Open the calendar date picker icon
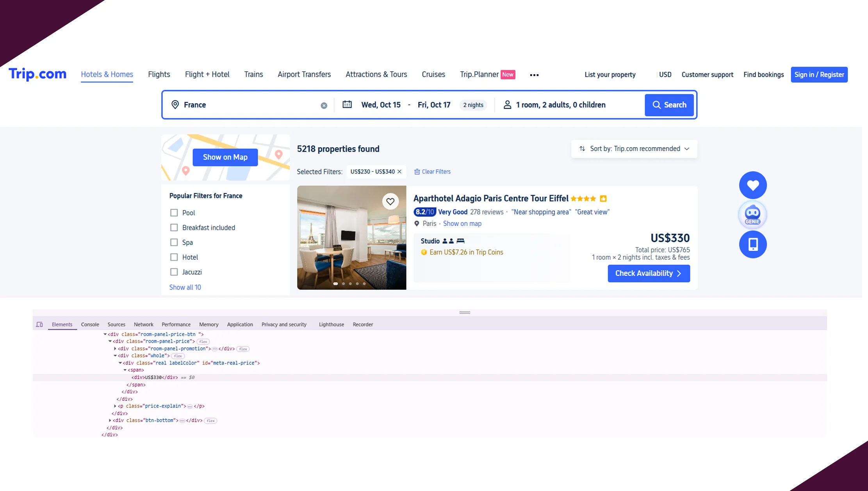The height and width of the screenshot is (491, 868). coord(347,105)
